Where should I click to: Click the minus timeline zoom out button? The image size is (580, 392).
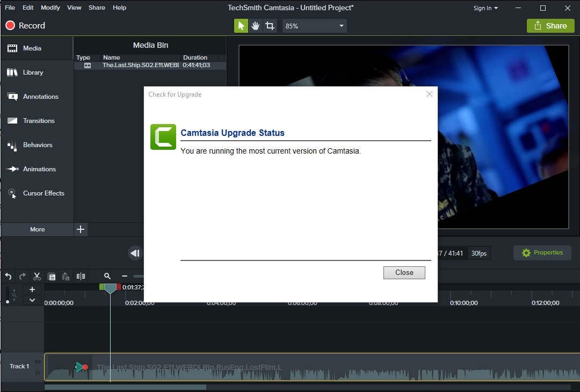point(125,276)
